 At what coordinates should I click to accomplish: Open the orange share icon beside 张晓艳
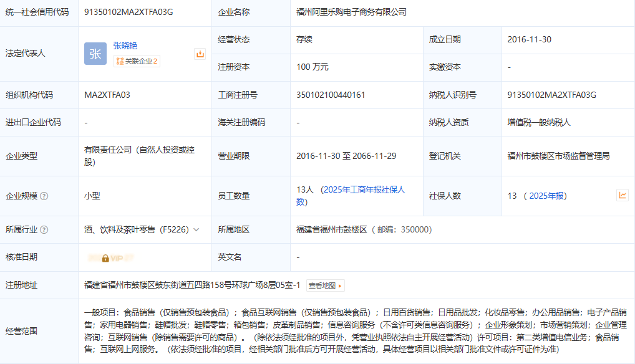[200, 54]
